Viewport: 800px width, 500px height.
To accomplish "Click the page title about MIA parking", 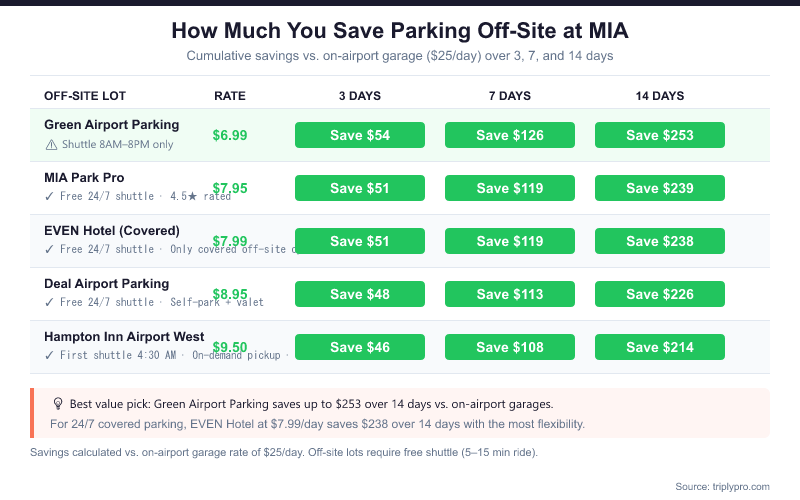I will click(400, 31).
